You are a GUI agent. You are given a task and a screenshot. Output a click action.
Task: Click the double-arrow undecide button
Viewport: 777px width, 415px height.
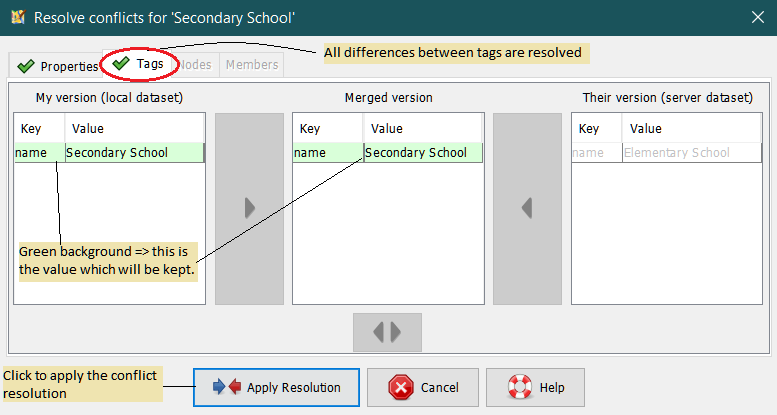click(x=387, y=332)
